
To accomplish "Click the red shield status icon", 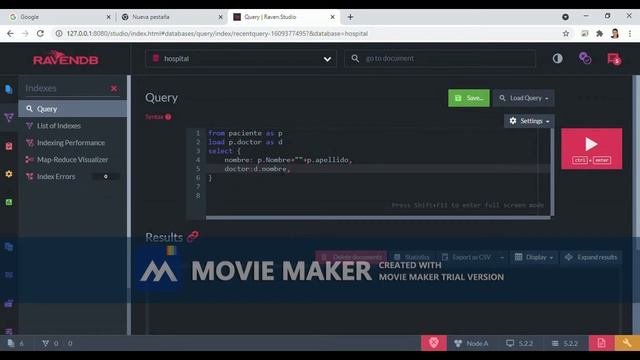I will pos(434,343).
